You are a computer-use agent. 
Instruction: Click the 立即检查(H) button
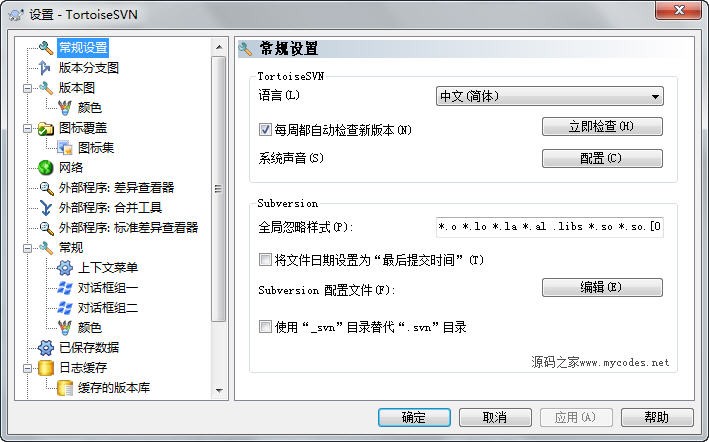tap(602, 127)
